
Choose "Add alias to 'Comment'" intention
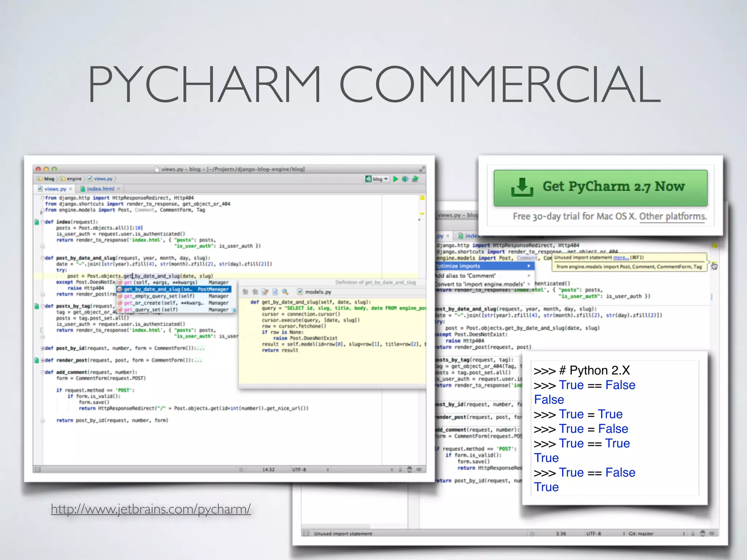tap(484, 276)
